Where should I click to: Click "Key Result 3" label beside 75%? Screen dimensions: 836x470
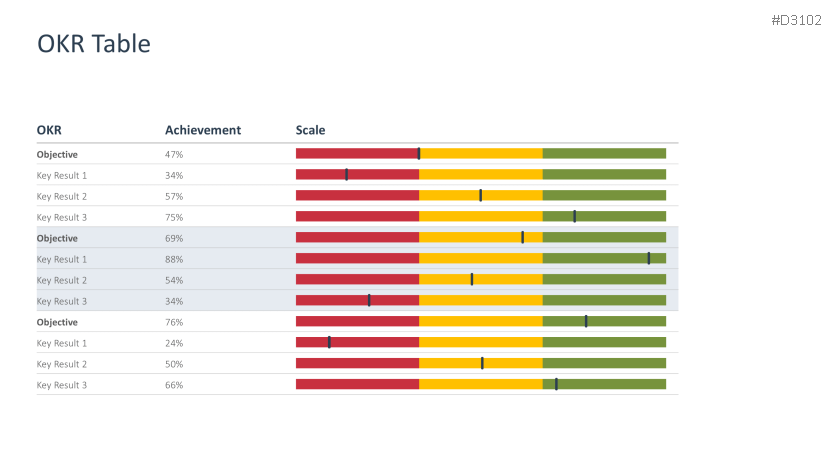pos(62,218)
